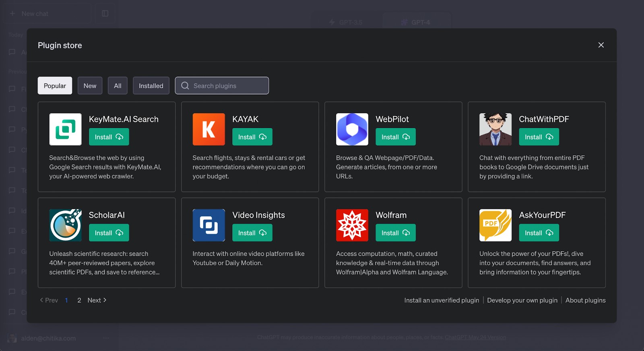Click the AskYourPDF plugin icon
644x351 pixels.
[495, 225]
